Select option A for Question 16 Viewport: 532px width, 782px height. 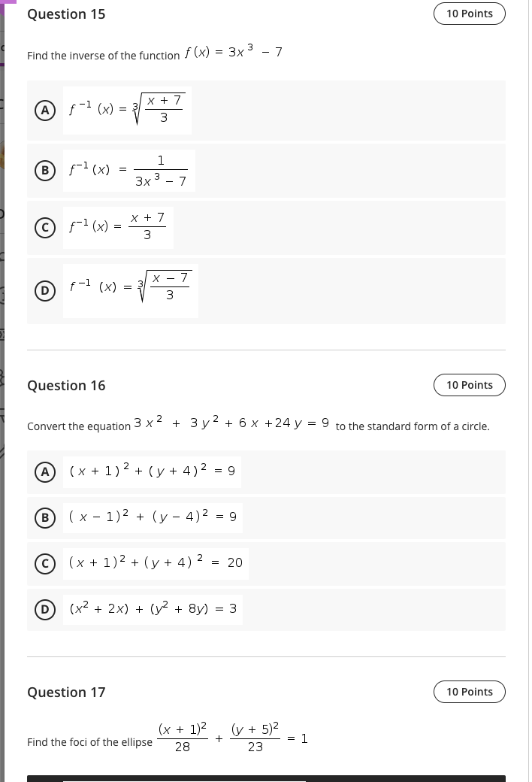[x=45, y=471]
